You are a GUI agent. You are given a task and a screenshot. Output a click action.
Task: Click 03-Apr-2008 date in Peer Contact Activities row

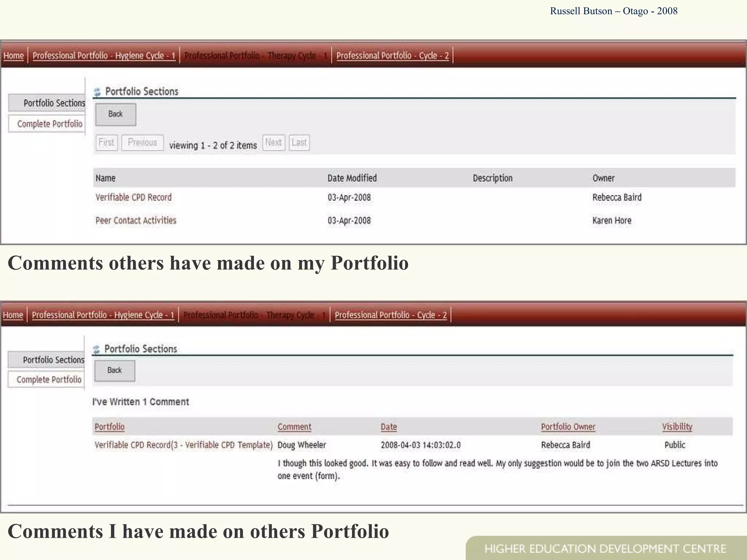pyautogui.click(x=349, y=221)
